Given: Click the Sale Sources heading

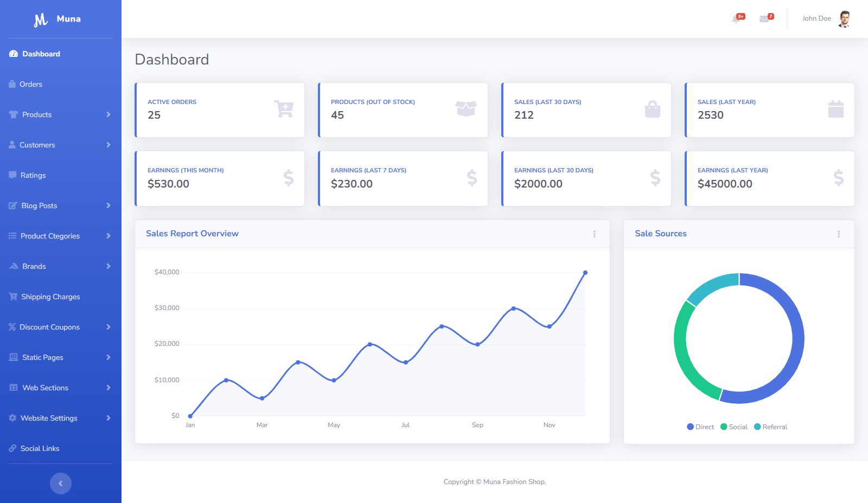Looking at the screenshot, I should (661, 234).
